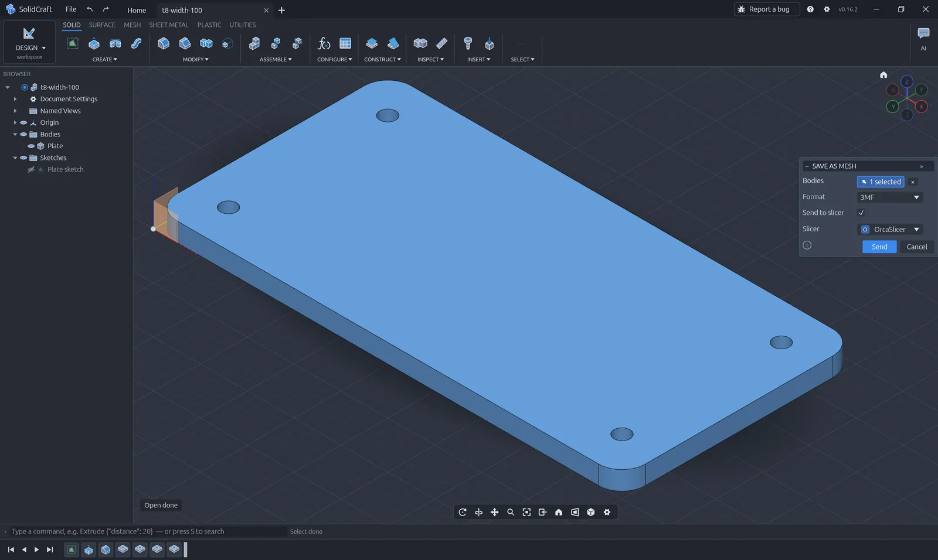
Task: Uncheck the Send to slicer checkbox
Action: [861, 213]
